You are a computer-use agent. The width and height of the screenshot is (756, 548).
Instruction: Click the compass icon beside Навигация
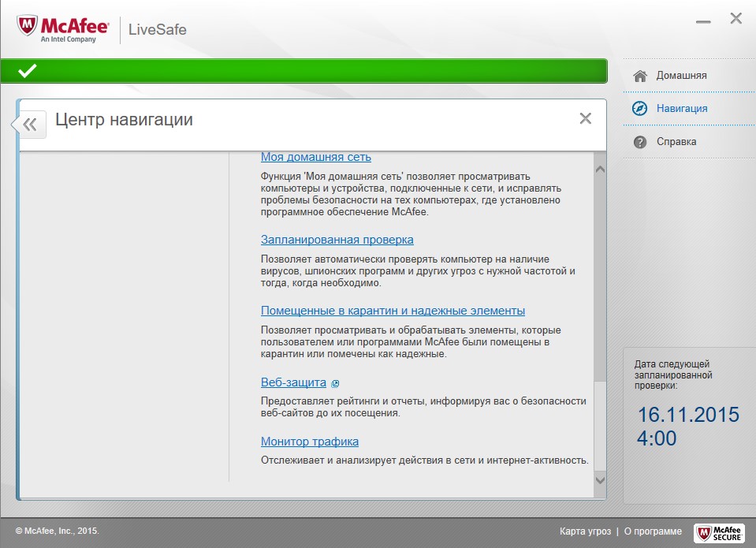[640, 109]
